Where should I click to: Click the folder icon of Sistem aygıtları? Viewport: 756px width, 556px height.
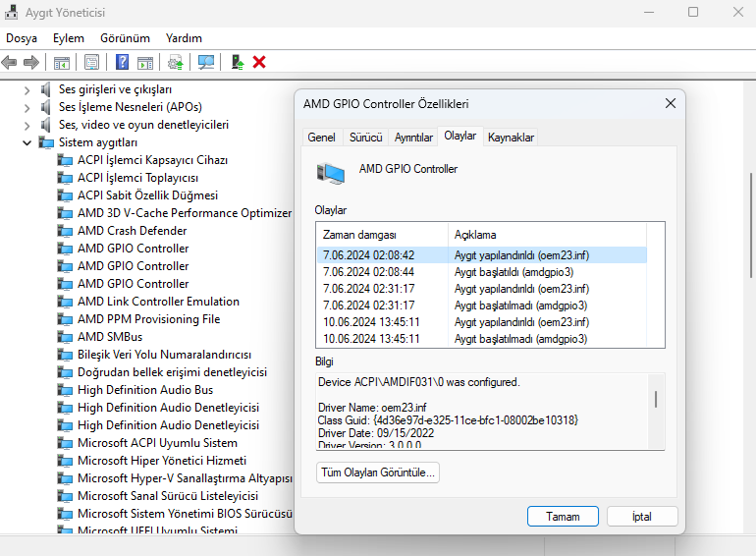47,142
